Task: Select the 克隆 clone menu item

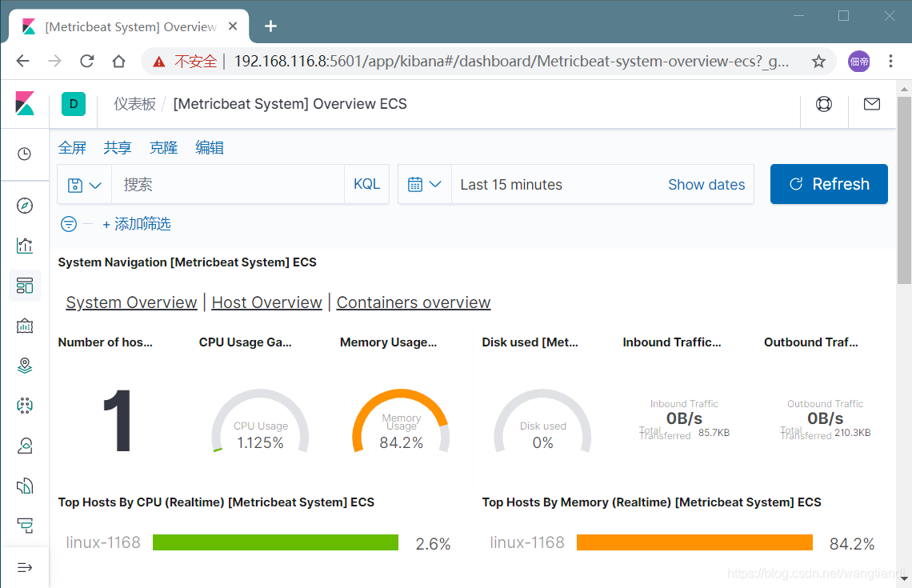Action: pyautogui.click(x=163, y=148)
